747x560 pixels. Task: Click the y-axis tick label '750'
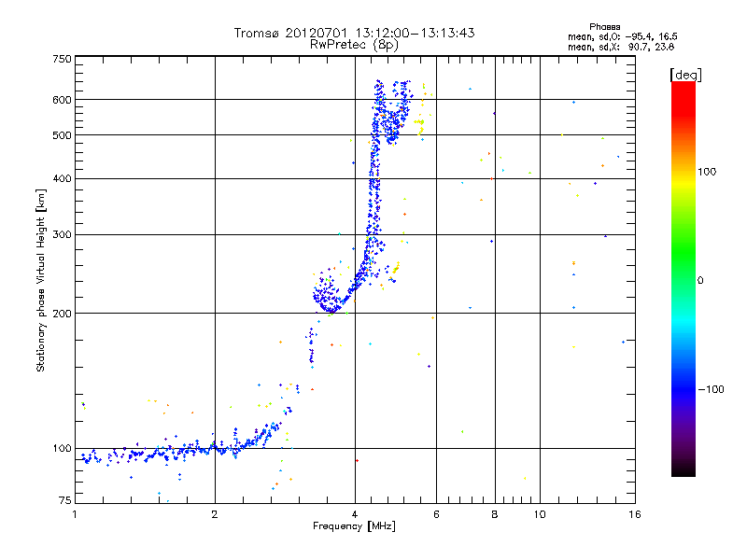(x=63, y=59)
